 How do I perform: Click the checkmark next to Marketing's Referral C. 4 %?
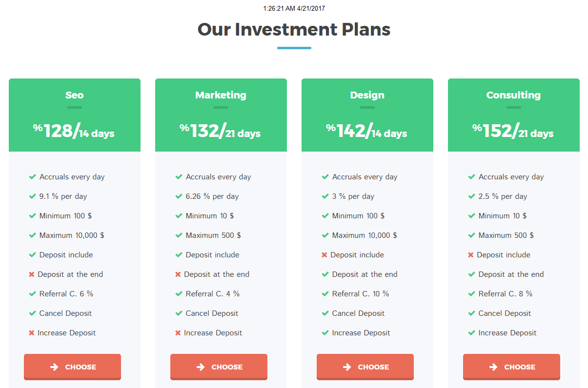(x=179, y=294)
